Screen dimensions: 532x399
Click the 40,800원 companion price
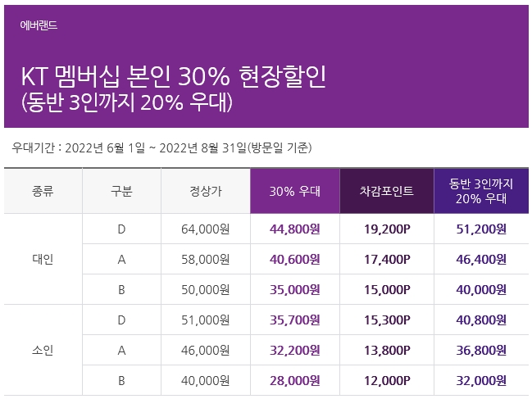click(481, 320)
